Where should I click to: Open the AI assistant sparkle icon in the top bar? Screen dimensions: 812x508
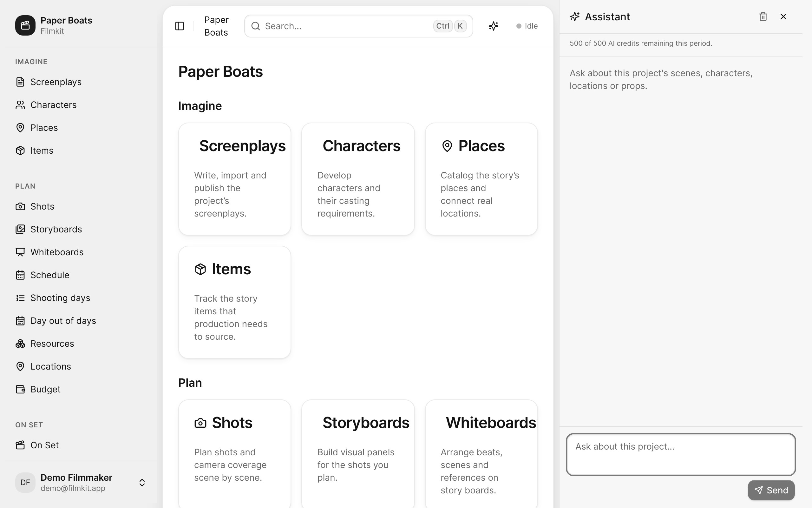pos(493,26)
